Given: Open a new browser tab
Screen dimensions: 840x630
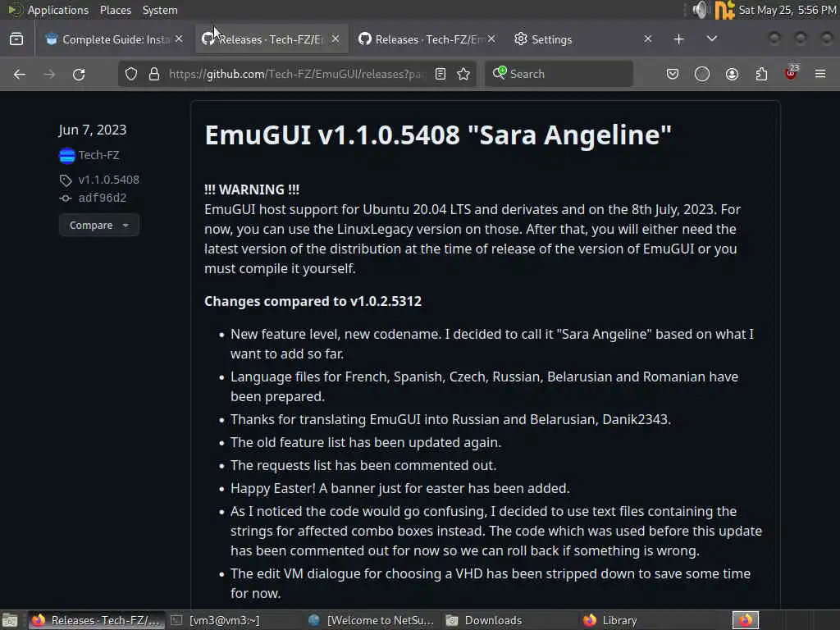Looking at the screenshot, I should [x=678, y=39].
